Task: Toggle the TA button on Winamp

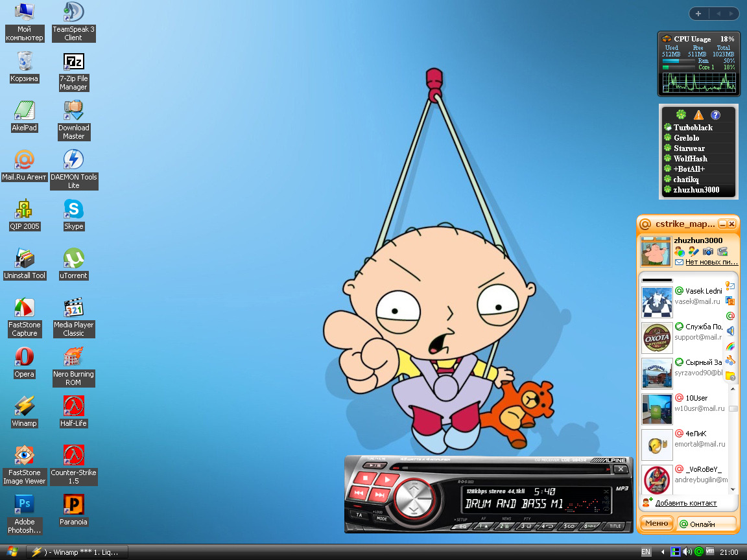Action: click(359, 515)
